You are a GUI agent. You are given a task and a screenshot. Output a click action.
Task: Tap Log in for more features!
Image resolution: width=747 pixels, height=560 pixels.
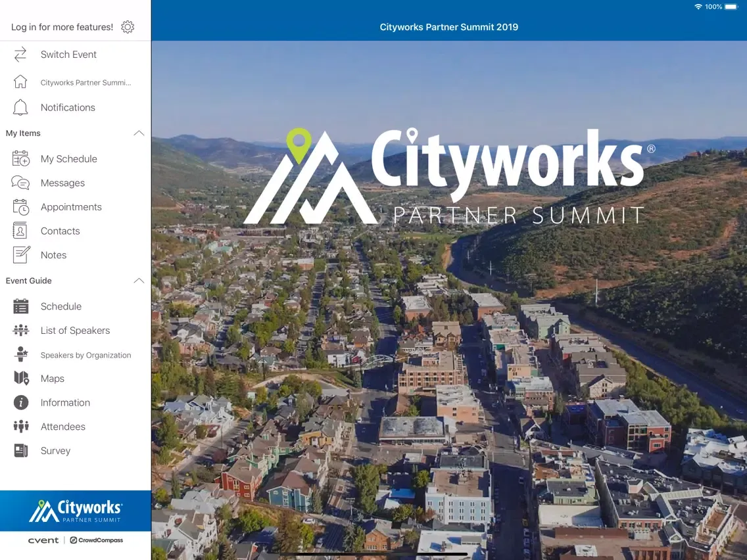click(62, 27)
